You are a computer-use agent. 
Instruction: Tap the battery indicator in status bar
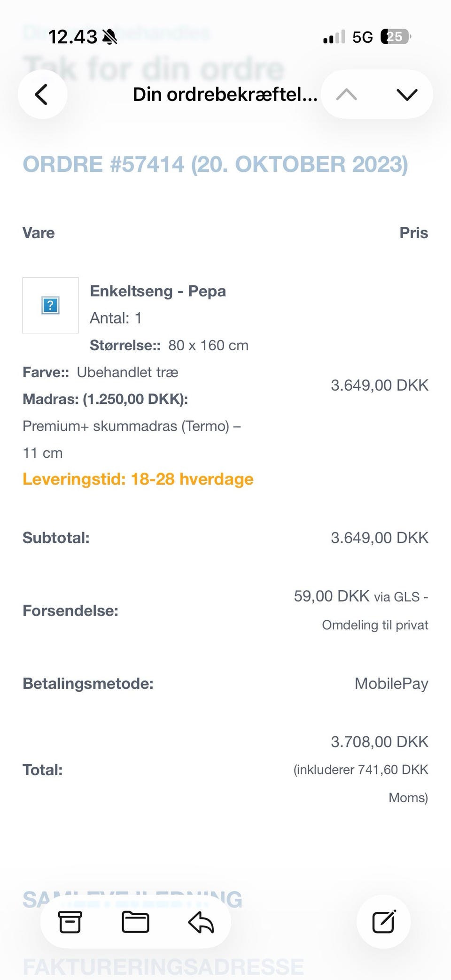point(395,37)
